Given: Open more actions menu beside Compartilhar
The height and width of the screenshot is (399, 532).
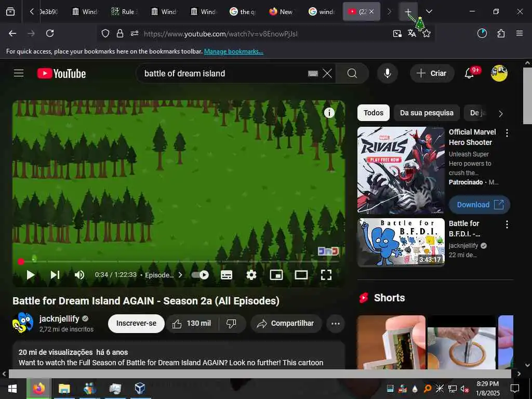Looking at the screenshot, I should click(336, 324).
